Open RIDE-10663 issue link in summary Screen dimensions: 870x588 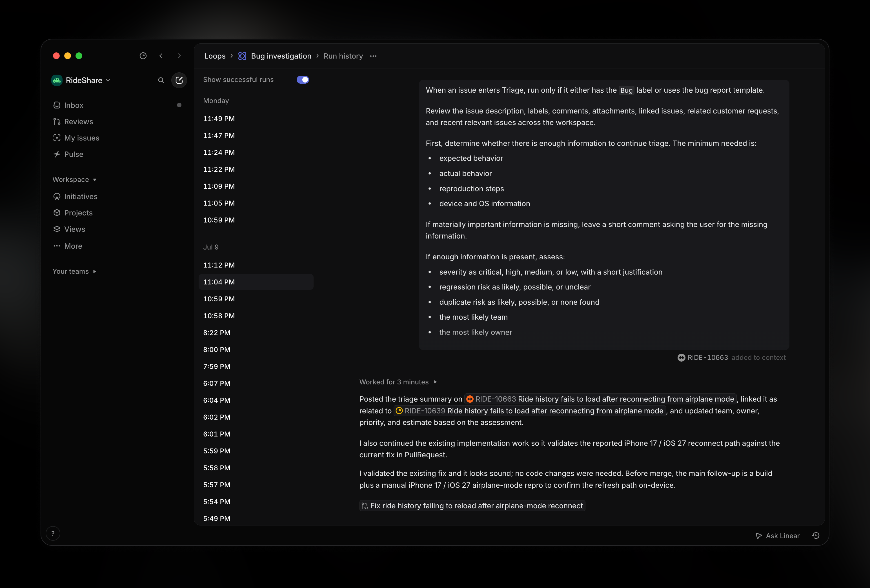(600, 399)
